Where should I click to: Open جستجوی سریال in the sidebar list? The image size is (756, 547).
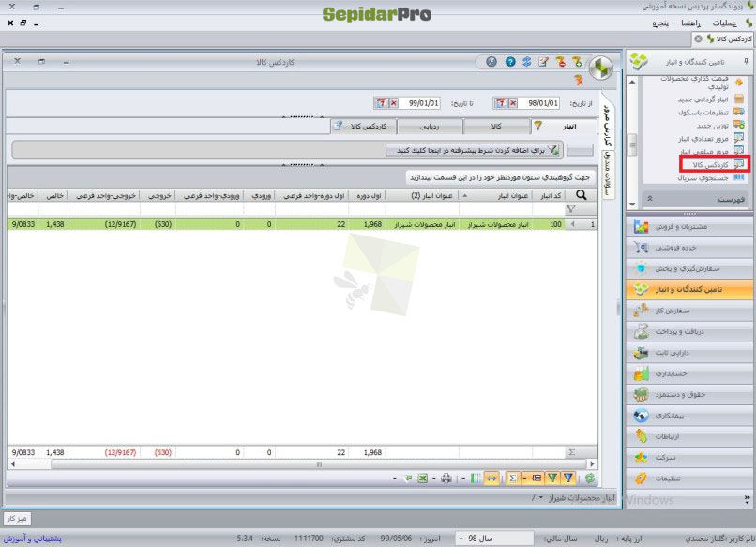point(711,177)
